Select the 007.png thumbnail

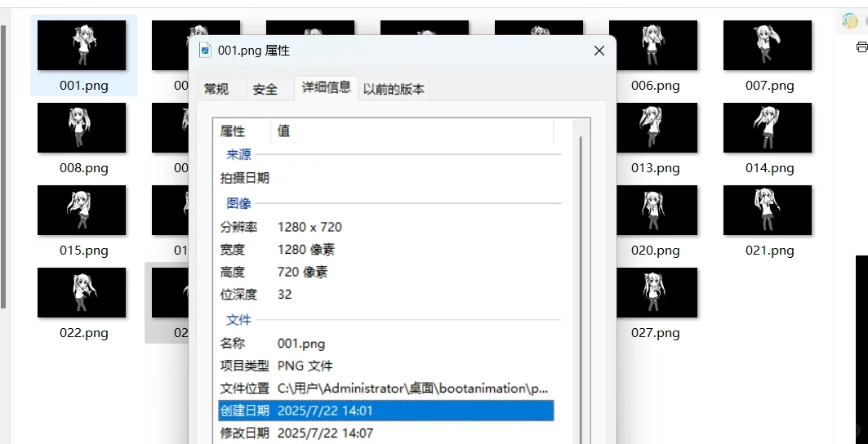(768, 46)
